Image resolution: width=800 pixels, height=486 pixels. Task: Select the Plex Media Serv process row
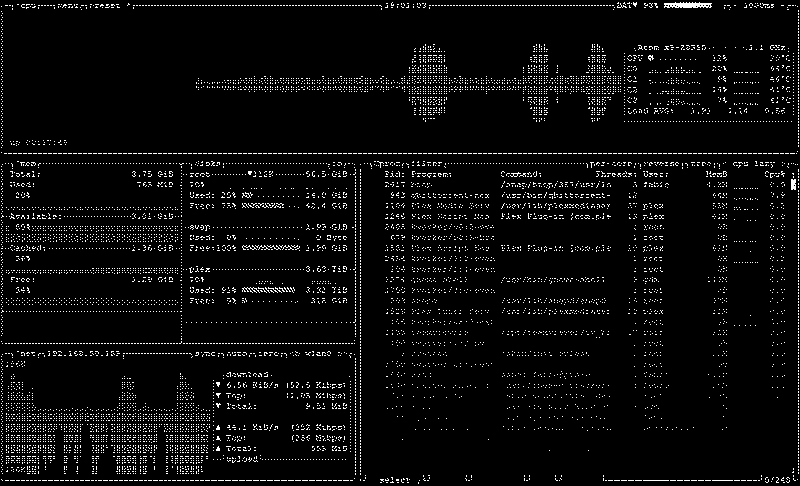click(584, 206)
